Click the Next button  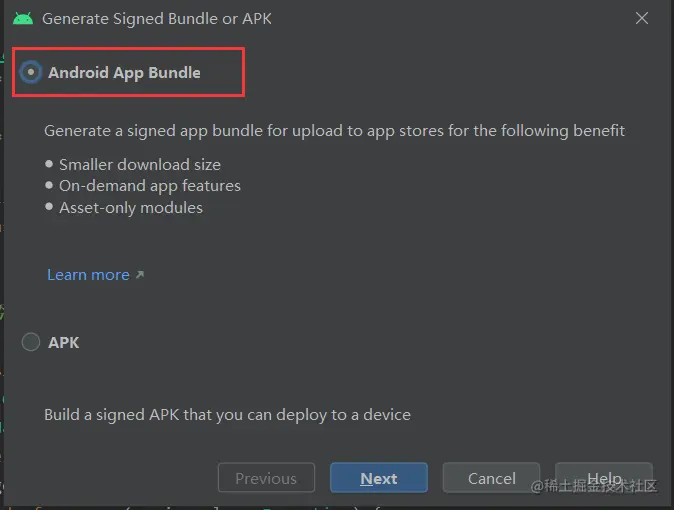pos(379,478)
